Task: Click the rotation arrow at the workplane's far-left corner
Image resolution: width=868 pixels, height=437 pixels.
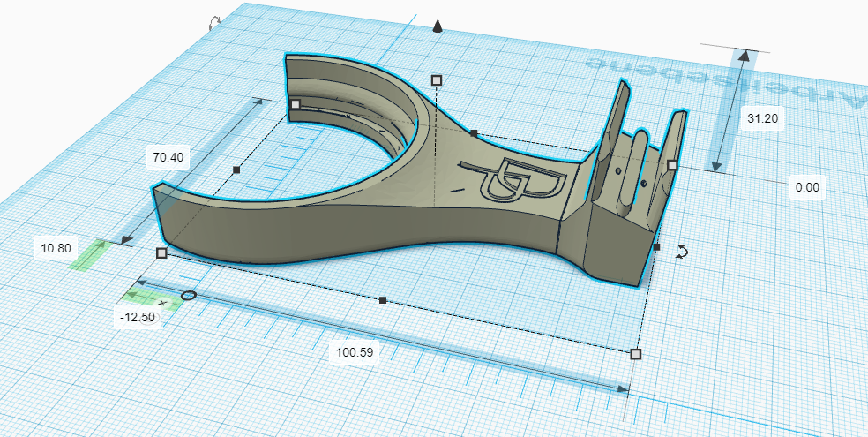Action: pyautogui.click(x=214, y=23)
